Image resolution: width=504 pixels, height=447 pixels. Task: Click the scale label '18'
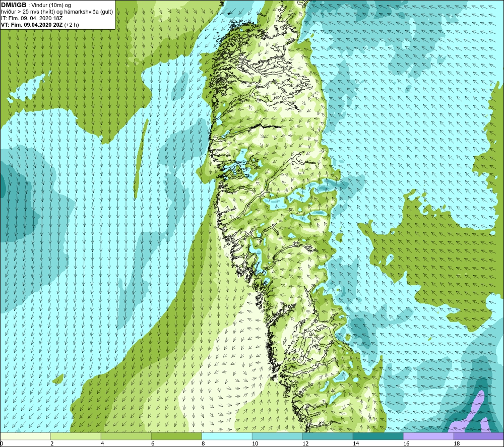coord(457,443)
